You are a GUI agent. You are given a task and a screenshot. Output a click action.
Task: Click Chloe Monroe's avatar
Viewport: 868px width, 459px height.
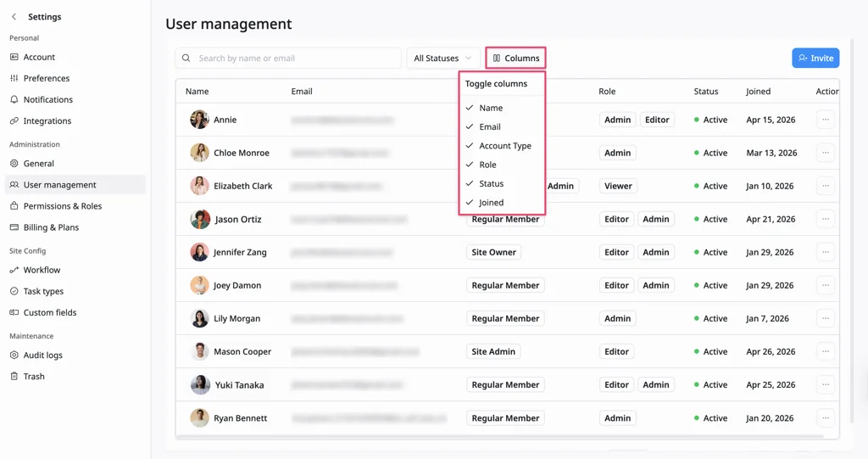(x=199, y=153)
